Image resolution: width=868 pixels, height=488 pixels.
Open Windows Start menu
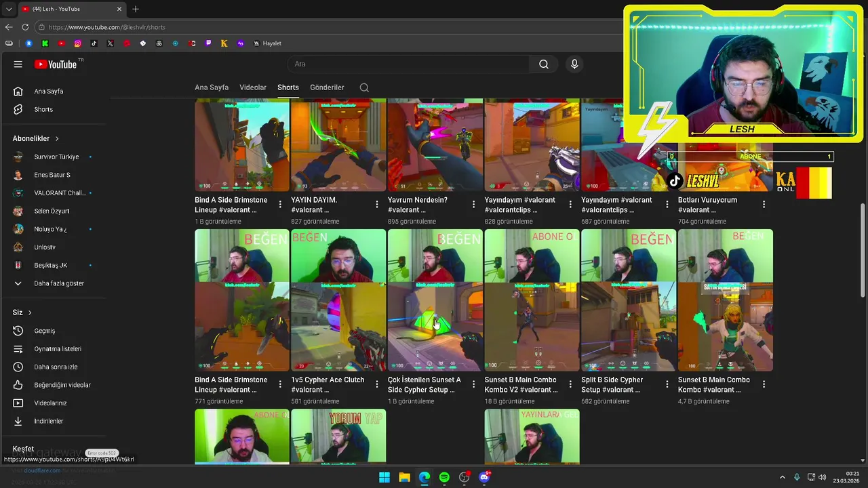tap(384, 477)
